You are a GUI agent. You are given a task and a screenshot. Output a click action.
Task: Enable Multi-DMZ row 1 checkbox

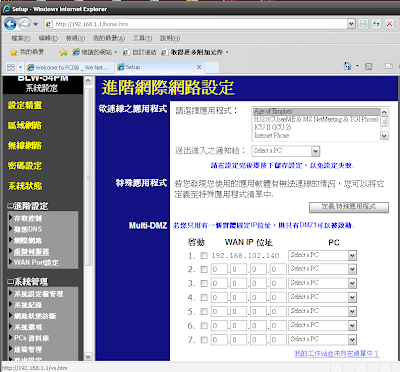click(204, 256)
